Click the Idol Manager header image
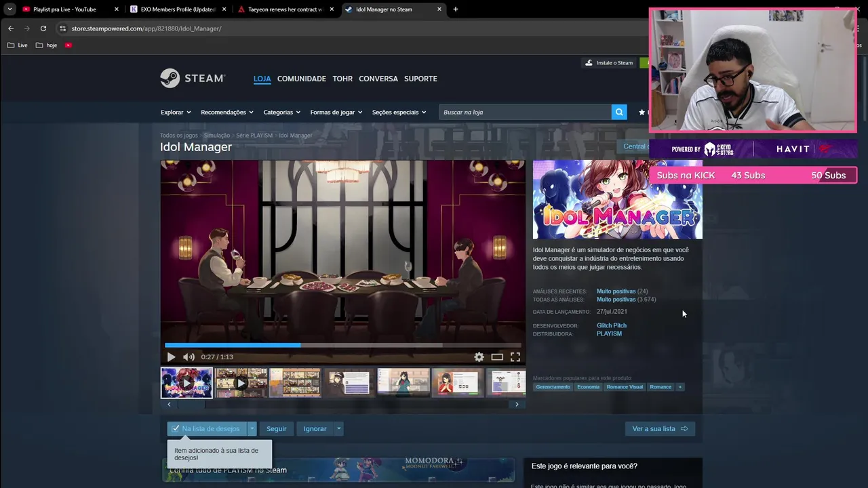Screen dimensions: 868x488 click(x=618, y=199)
